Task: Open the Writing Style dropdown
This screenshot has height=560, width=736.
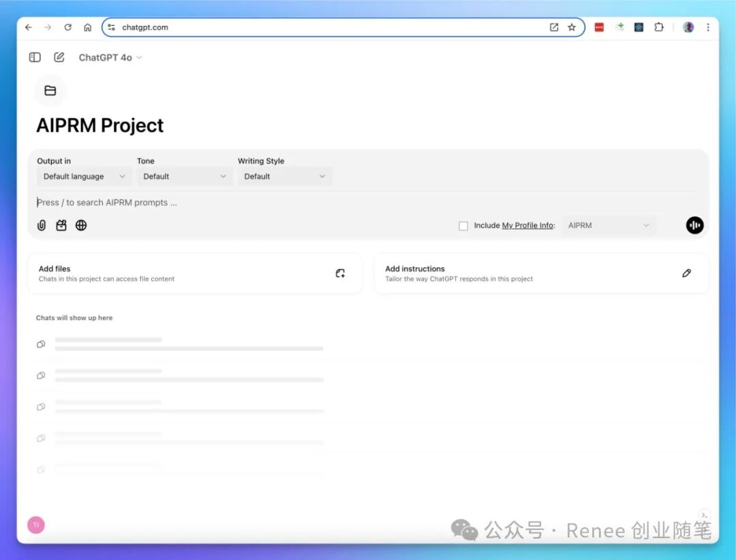Action: point(284,176)
